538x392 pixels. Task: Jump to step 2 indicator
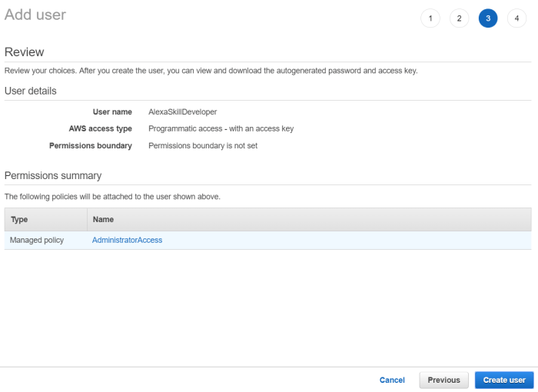(x=459, y=18)
